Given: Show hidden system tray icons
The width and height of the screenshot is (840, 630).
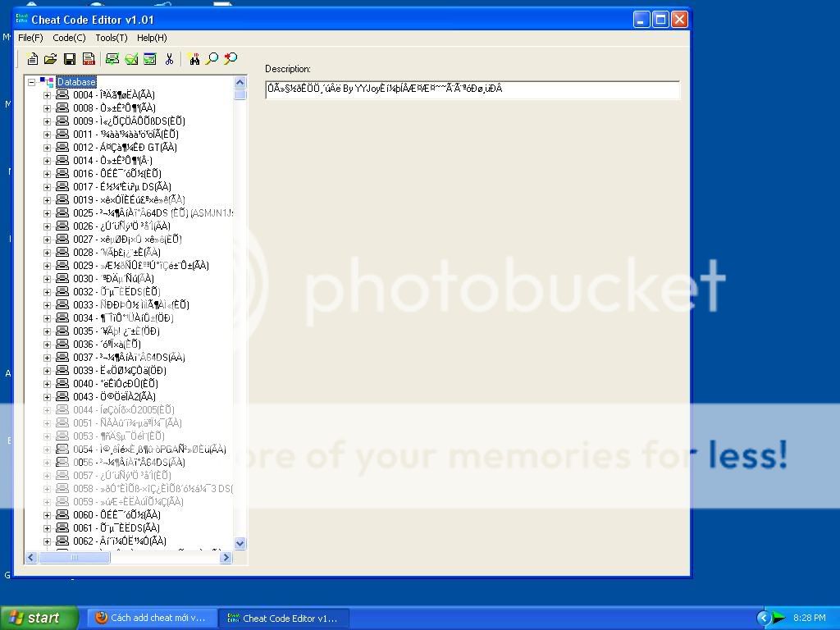Looking at the screenshot, I should pos(763,619).
